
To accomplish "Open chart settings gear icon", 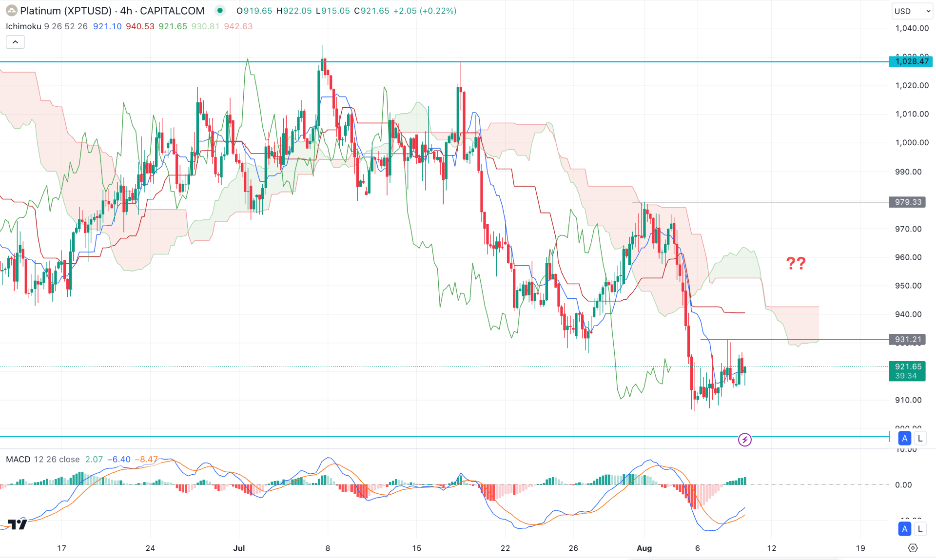I will [913, 548].
